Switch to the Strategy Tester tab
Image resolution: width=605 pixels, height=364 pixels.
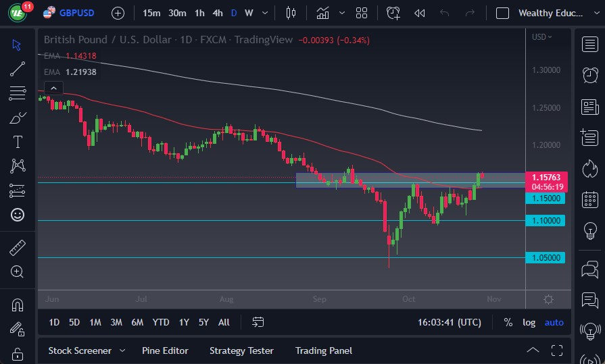(241, 350)
